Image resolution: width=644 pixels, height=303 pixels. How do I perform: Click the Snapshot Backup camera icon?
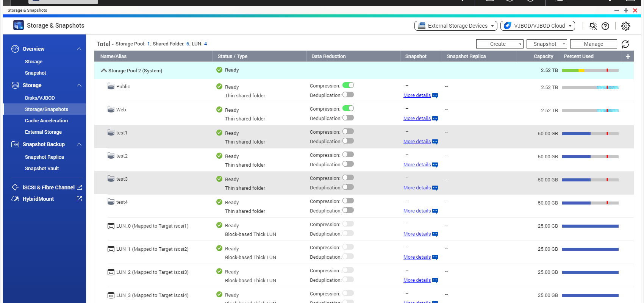[x=15, y=144]
